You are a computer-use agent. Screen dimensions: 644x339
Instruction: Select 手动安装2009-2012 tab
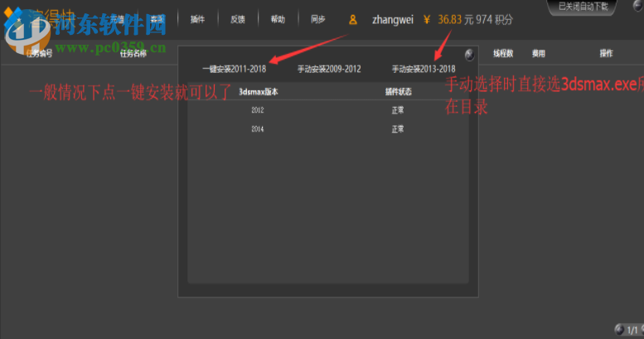coord(329,69)
